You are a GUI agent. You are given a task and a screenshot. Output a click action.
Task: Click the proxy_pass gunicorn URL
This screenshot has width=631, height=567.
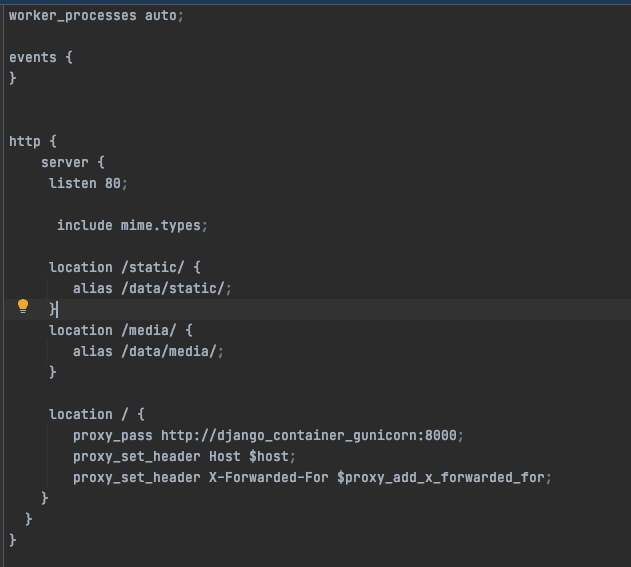tap(312, 435)
